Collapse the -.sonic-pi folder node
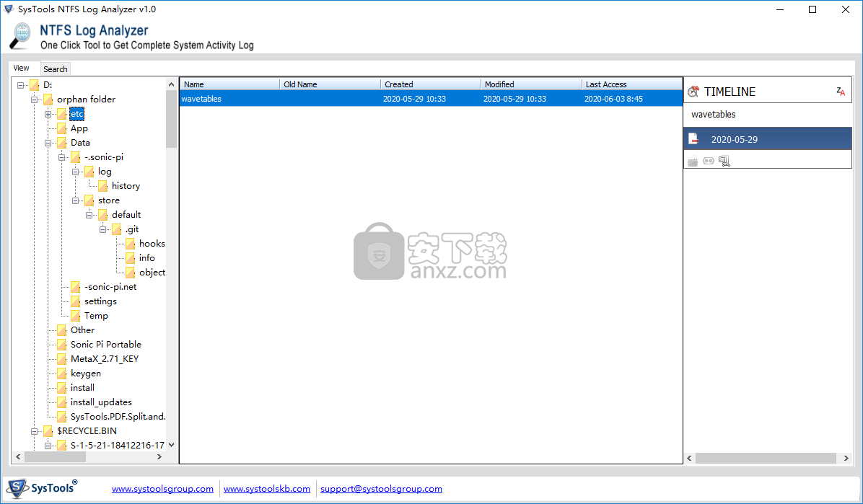This screenshot has width=863, height=504. coord(61,157)
